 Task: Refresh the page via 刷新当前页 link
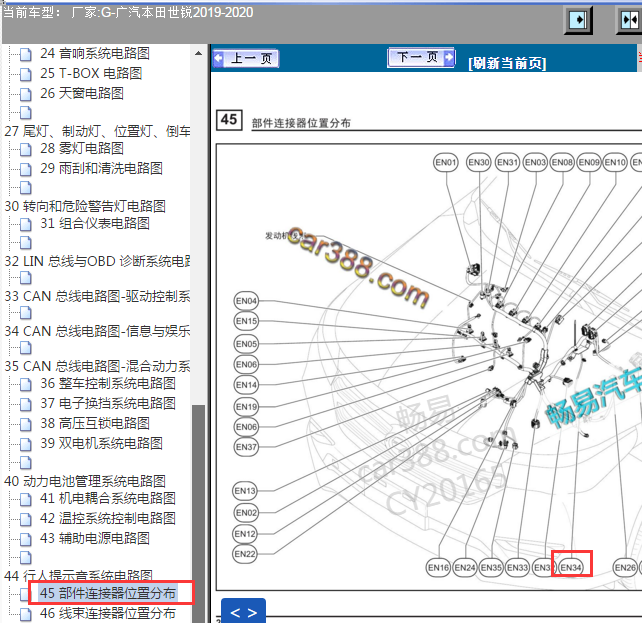click(507, 63)
